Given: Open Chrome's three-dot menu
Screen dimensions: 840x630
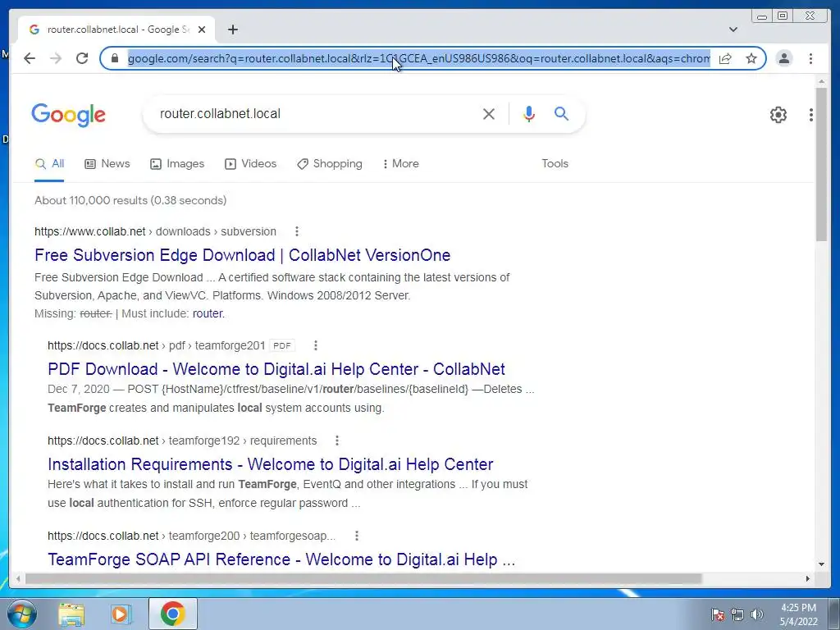Looking at the screenshot, I should pos(810,58).
